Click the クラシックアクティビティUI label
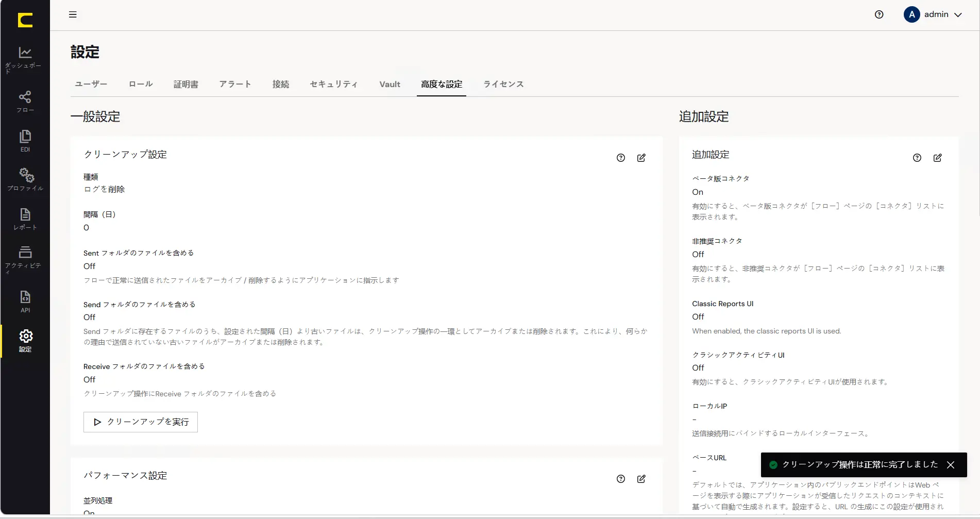The height and width of the screenshot is (519, 980). (738, 355)
